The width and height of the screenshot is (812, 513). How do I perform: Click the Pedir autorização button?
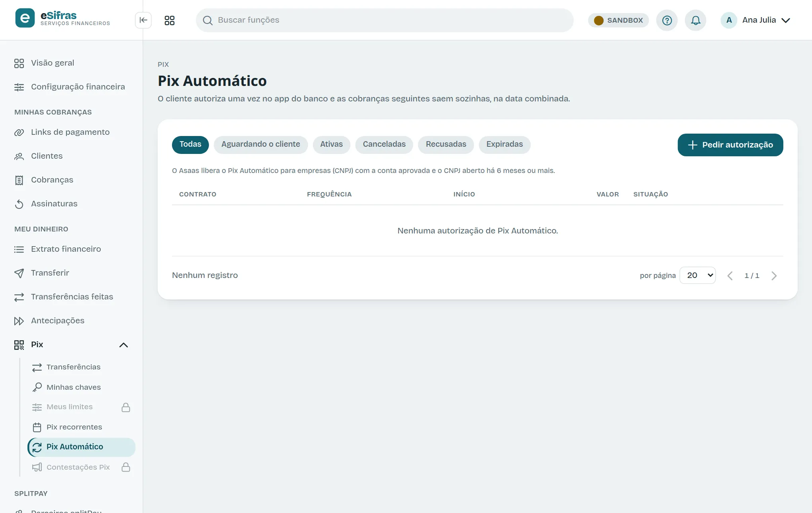[730, 145]
